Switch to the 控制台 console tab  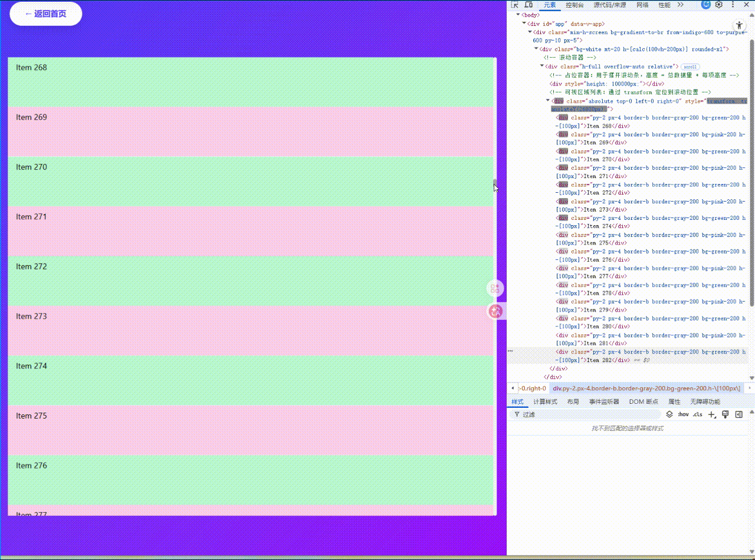(x=574, y=5)
